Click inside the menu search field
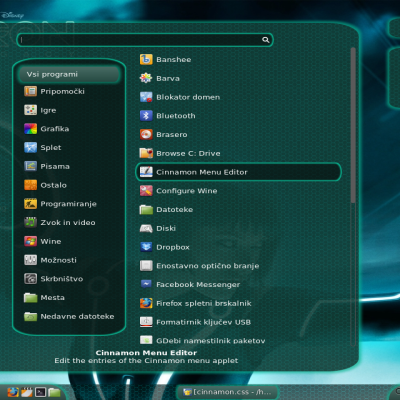This screenshot has width=400, height=400. [x=145, y=40]
